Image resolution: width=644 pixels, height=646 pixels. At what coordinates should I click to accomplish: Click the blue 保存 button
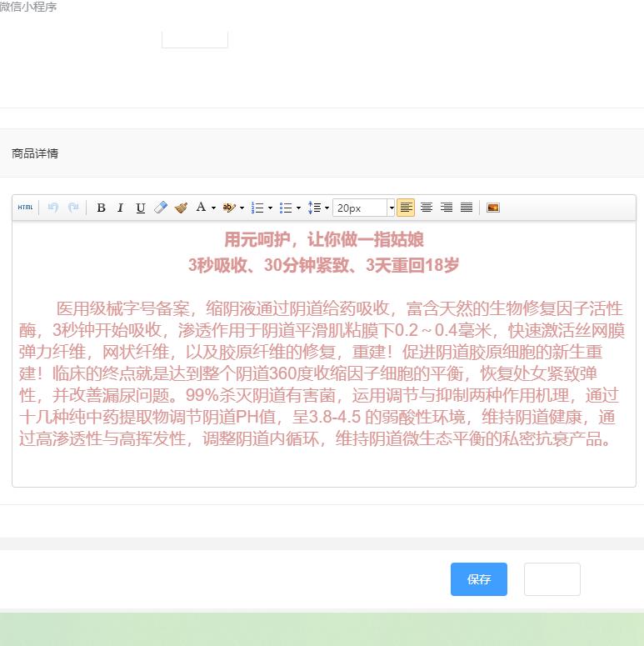click(x=478, y=579)
